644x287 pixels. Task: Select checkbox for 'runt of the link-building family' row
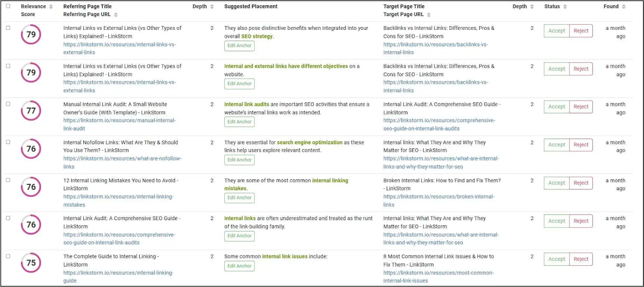pos(8,218)
